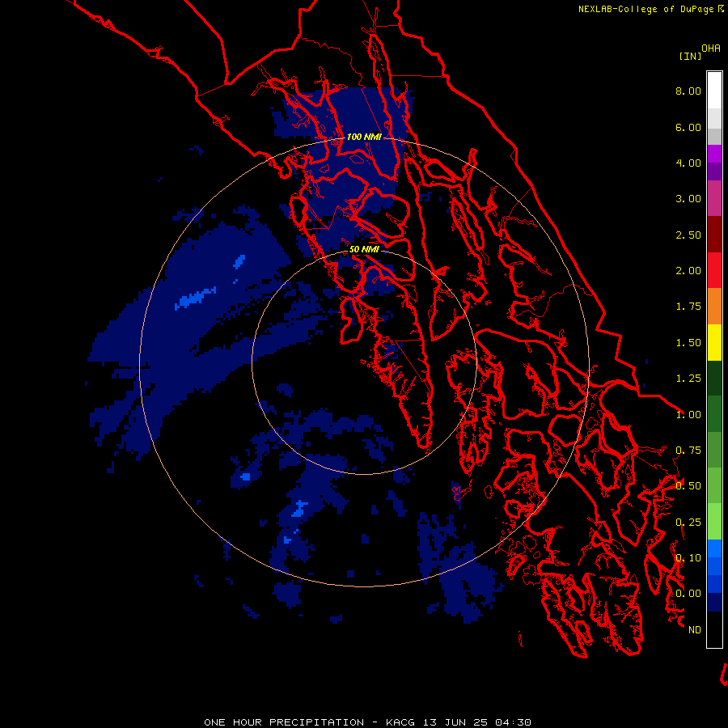728x728 pixels.
Task: Pick the bright red swatch beside 2.00
Action: coord(714,270)
